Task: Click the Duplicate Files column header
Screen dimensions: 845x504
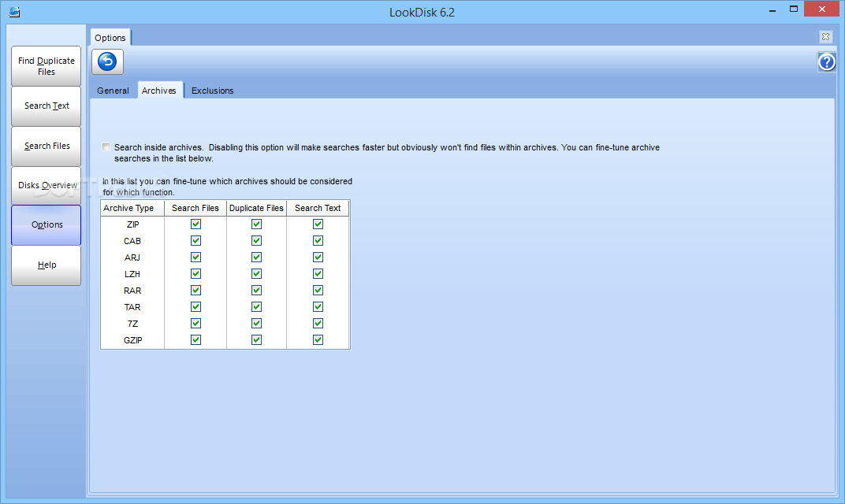Action: 256,208
